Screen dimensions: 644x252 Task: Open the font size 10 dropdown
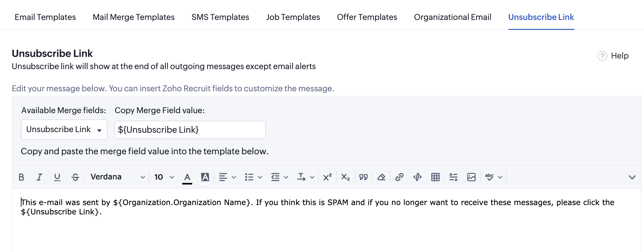click(x=164, y=177)
